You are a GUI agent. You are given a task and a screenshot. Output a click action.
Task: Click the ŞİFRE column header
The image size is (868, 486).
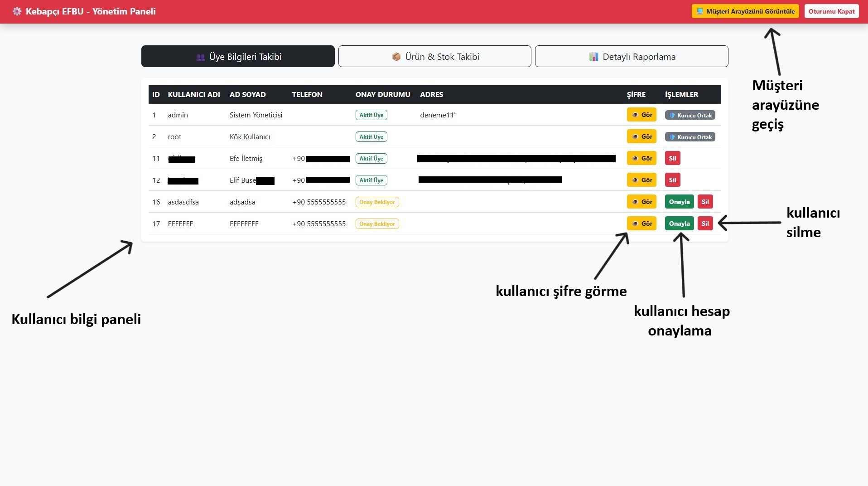point(636,94)
